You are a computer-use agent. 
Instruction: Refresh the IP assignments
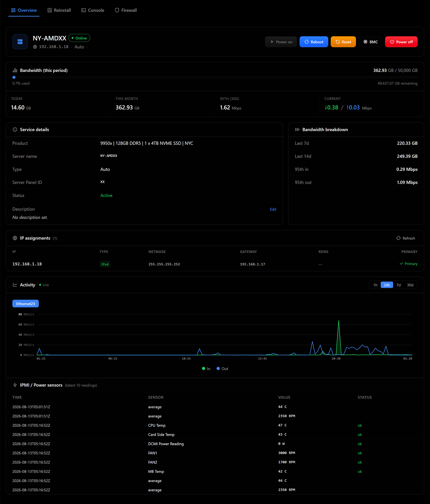coord(406,238)
